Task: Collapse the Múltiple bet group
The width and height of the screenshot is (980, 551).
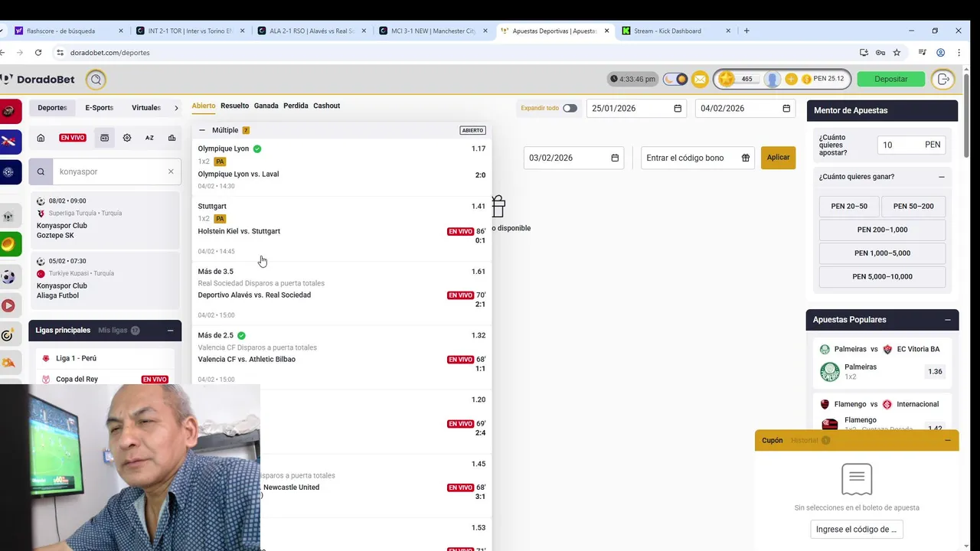Action: (201, 130)
